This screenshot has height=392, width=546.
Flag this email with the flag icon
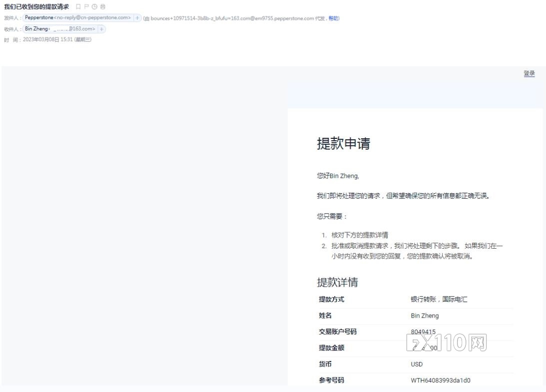(86, 6)
